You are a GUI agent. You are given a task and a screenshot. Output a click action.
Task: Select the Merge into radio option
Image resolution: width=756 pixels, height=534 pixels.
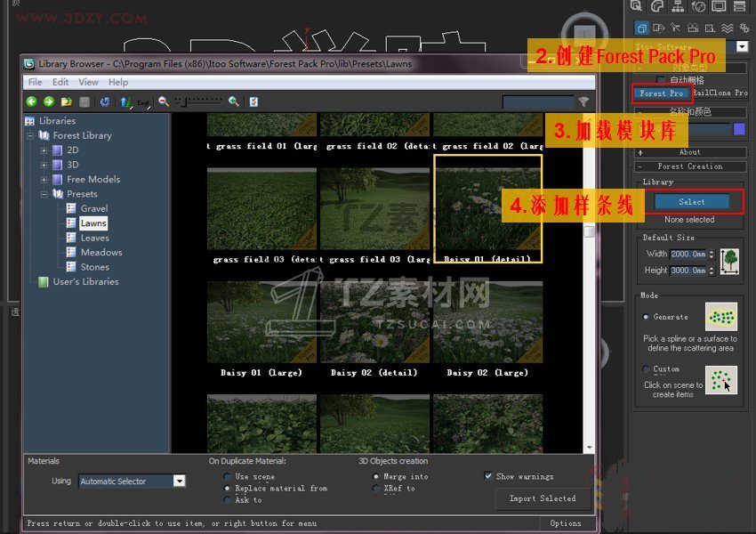[375, 477]
